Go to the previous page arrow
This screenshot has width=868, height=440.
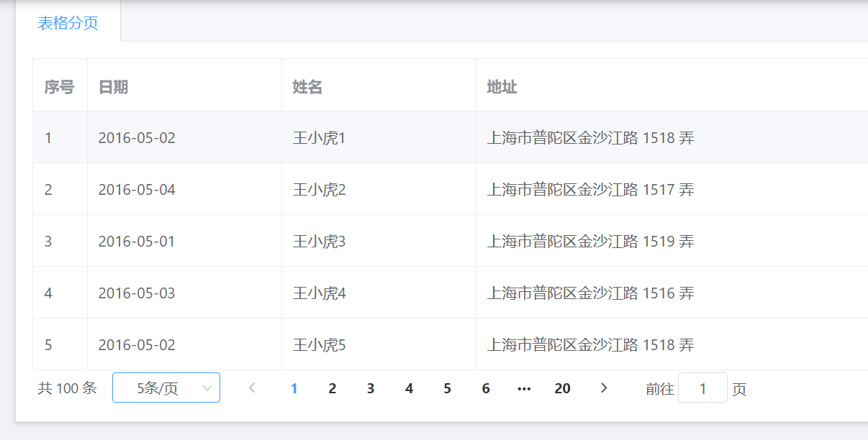pos(252,388)
